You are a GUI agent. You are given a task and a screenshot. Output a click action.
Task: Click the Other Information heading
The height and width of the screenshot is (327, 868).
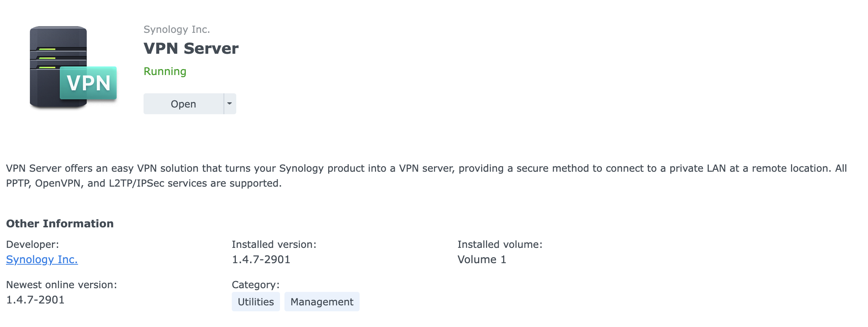click(60, 224)
